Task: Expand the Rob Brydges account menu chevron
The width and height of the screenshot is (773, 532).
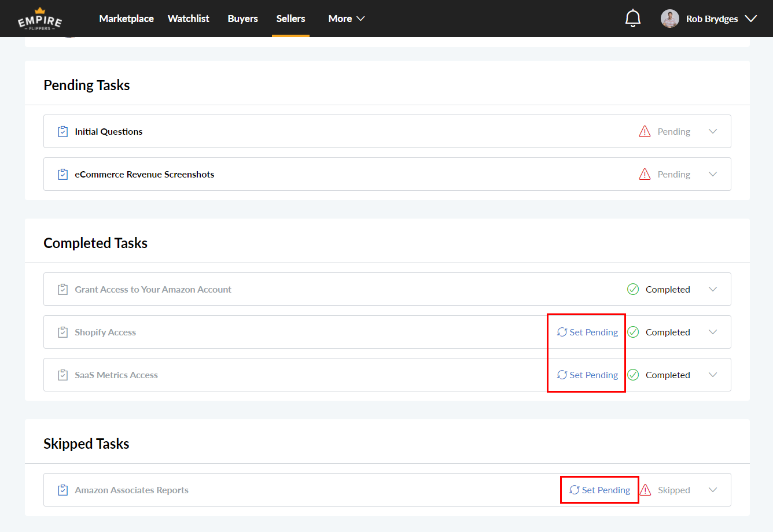Action: [751, 19]
